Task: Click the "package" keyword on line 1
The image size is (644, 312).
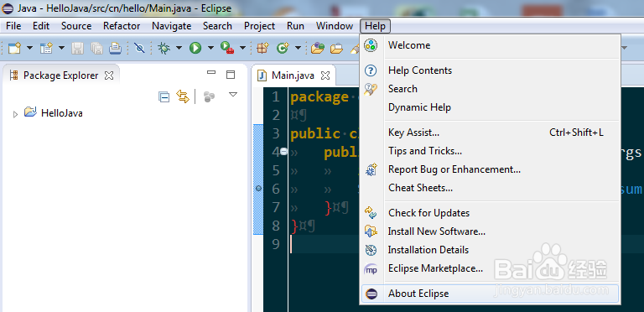Action: pos(319,97)
